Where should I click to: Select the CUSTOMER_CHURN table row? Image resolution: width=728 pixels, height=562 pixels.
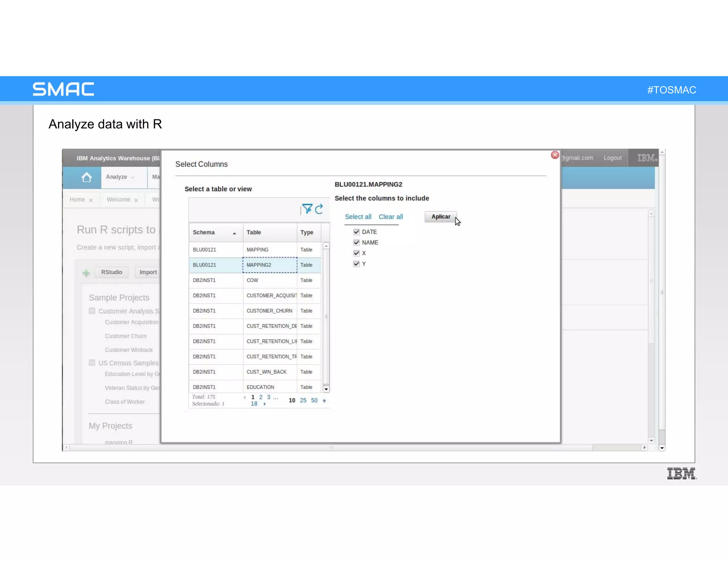[255, 311]
